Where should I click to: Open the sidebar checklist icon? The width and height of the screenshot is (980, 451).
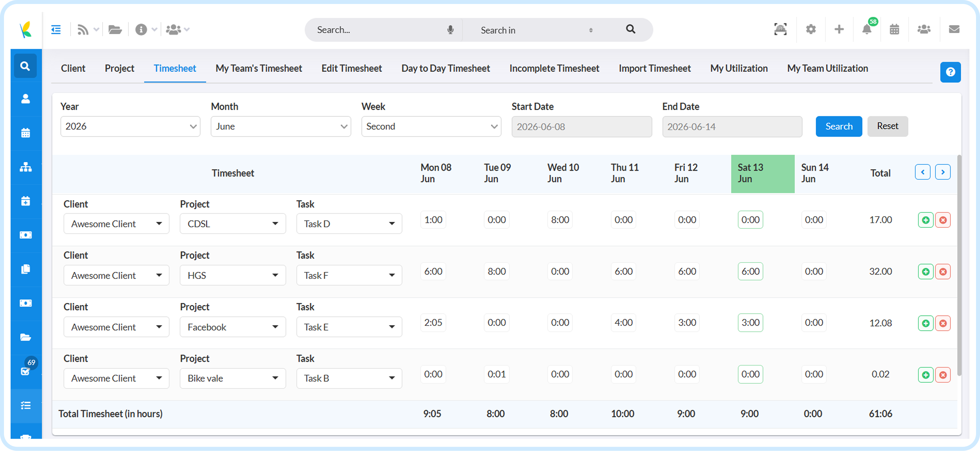point(25,406)
